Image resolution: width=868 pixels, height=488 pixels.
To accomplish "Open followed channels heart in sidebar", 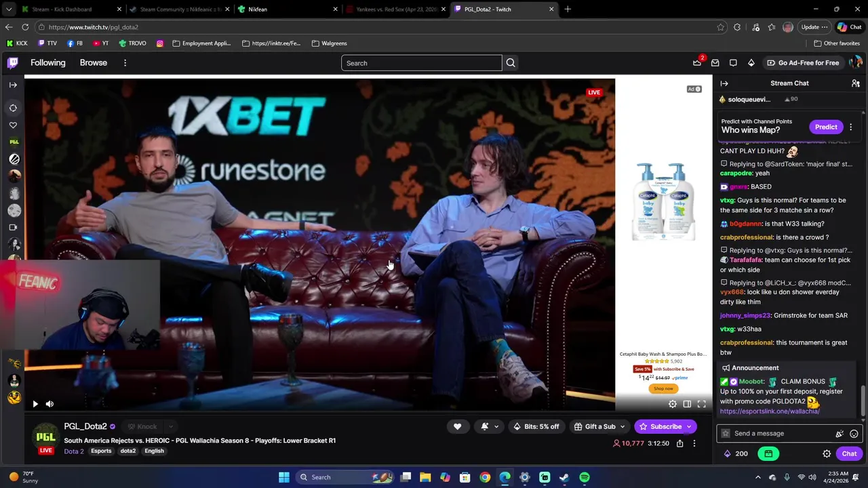I will pyautogui.click(x=13, y=125).
